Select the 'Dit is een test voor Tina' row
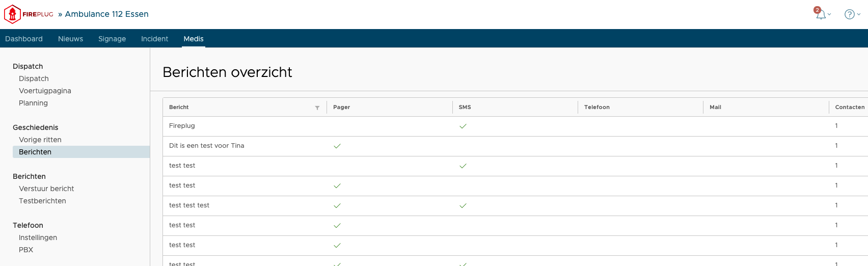Image resolution: width=868 pixels, height=266 pixels. point(207,146)
